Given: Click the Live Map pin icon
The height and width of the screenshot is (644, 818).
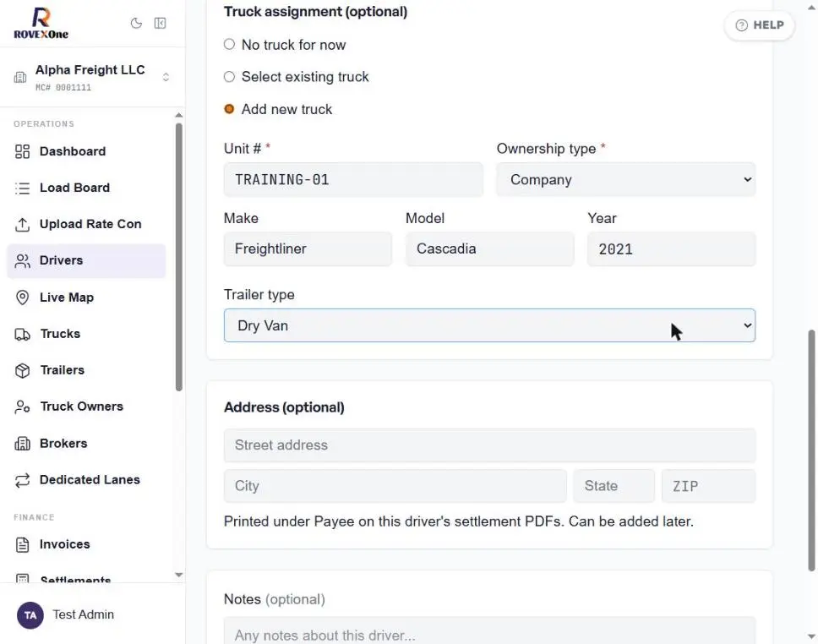Looking at the screenshot, I should [x=23, y=297].
